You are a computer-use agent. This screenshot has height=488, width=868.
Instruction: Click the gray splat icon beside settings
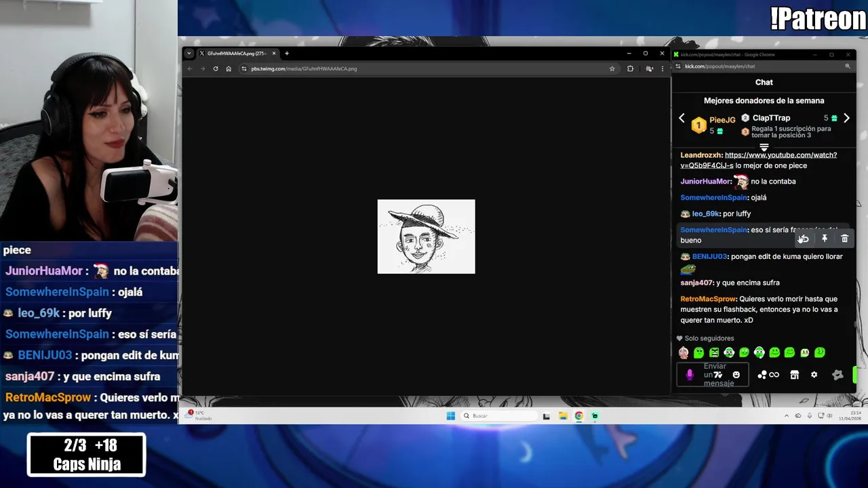tap(837, 375)
